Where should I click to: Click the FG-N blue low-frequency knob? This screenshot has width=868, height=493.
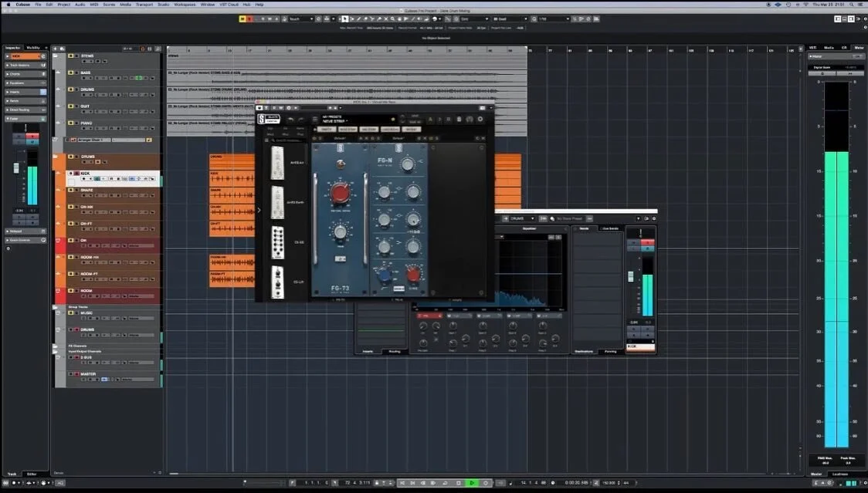point(383,275)
